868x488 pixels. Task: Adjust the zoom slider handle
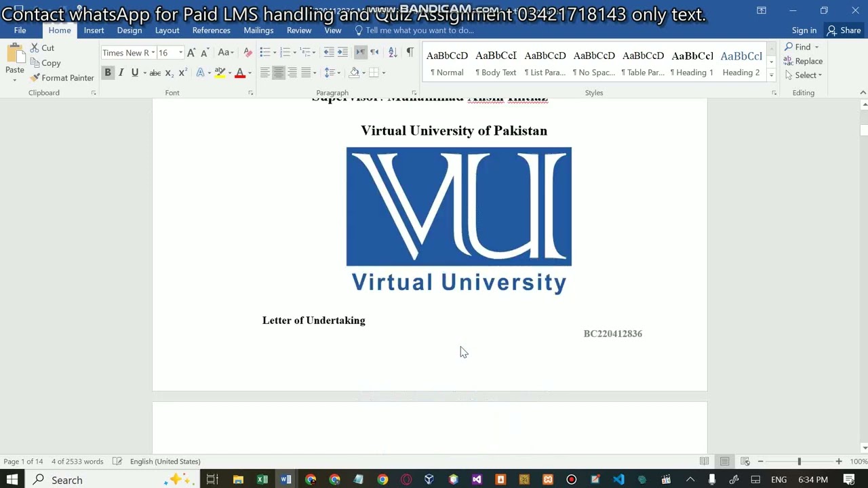click(799, 462)
